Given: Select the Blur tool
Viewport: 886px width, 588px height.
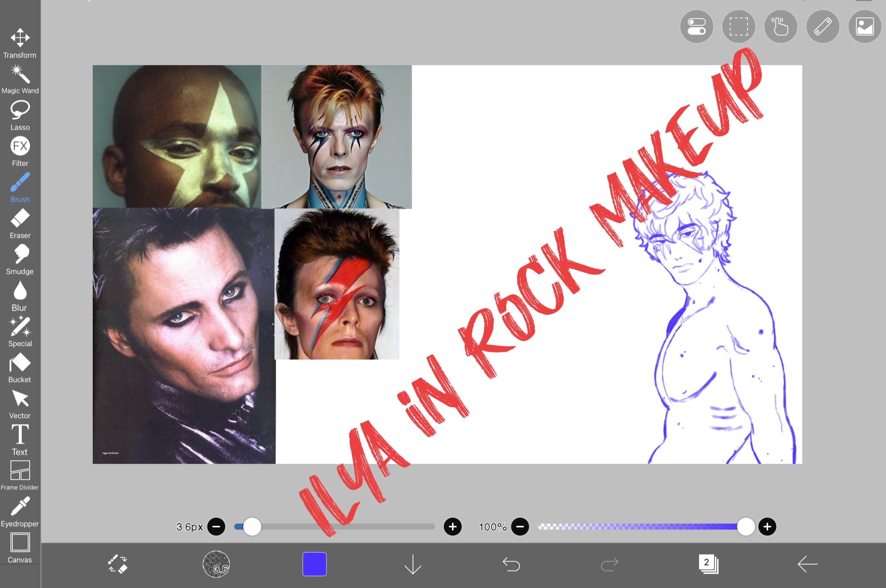Looking at the screenshot, I should [x=20, y=296].
